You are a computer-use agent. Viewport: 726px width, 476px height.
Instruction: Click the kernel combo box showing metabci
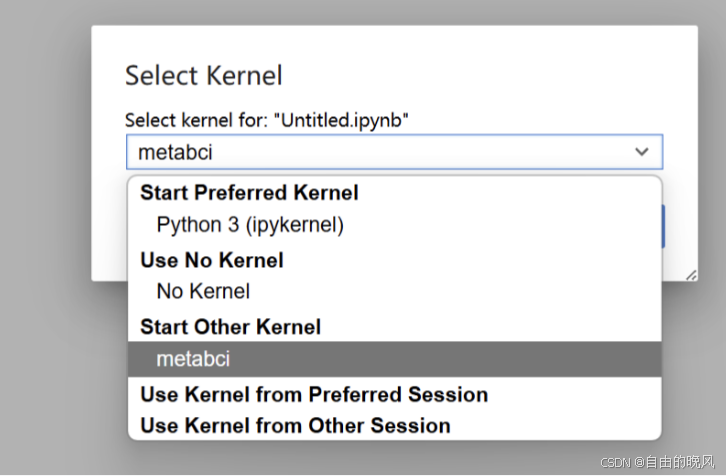click(380, 152)
